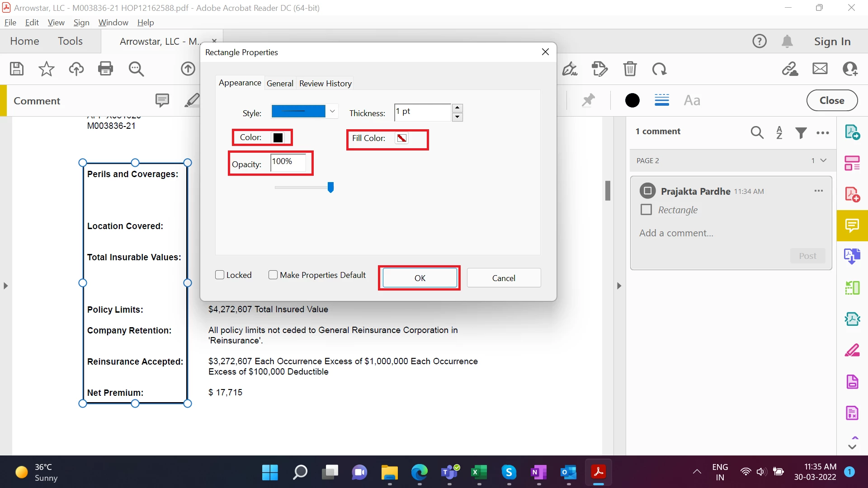The width and height of the screenshot is (868, 488).
Task: Click the Cancel button
Action: coord(504,278)
